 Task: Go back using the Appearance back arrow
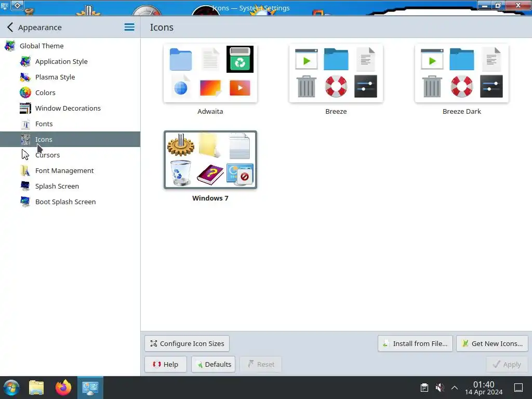pyautogui.click(x=10, y=27)
